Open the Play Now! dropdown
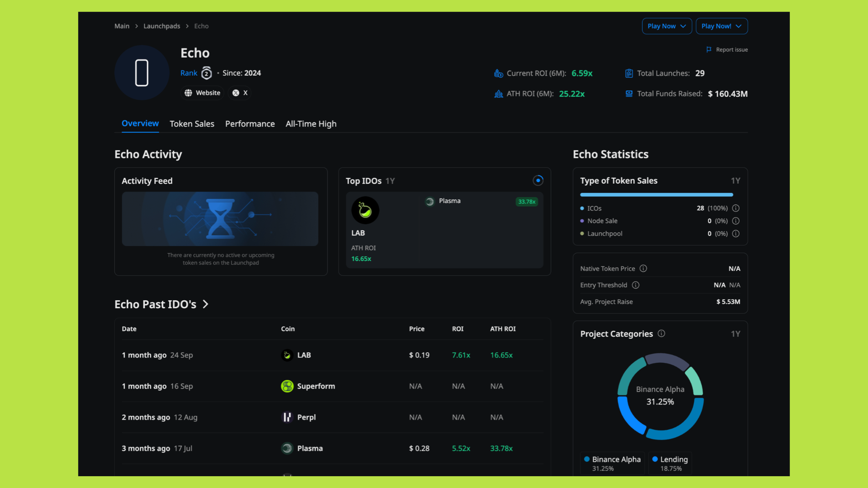 (x=721, y=26)
